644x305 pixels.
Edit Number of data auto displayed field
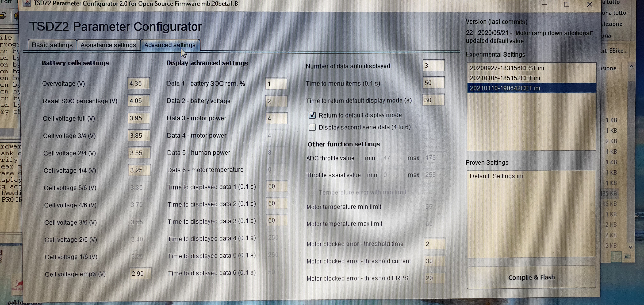[433, 66]
